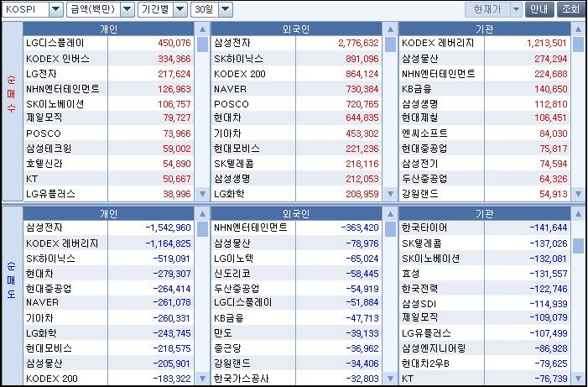Select KODEX 레버리지 in 기관 net-buy list

tap(485, 43)
